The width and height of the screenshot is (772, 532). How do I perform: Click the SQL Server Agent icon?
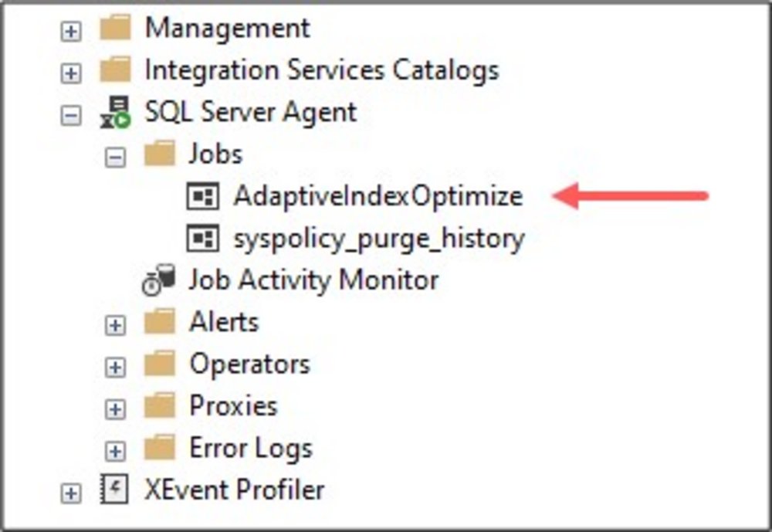click(x=116, y=113)
